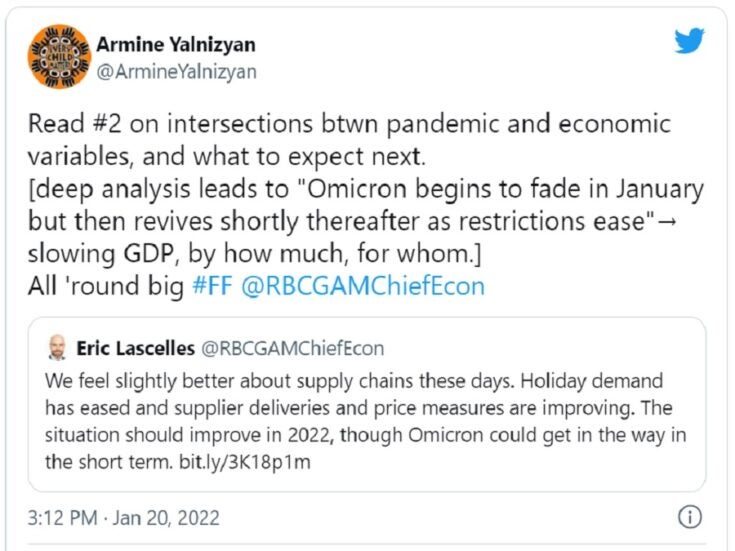Click the "All 'round big" text
735x551 pixels.
click(105, 285)
